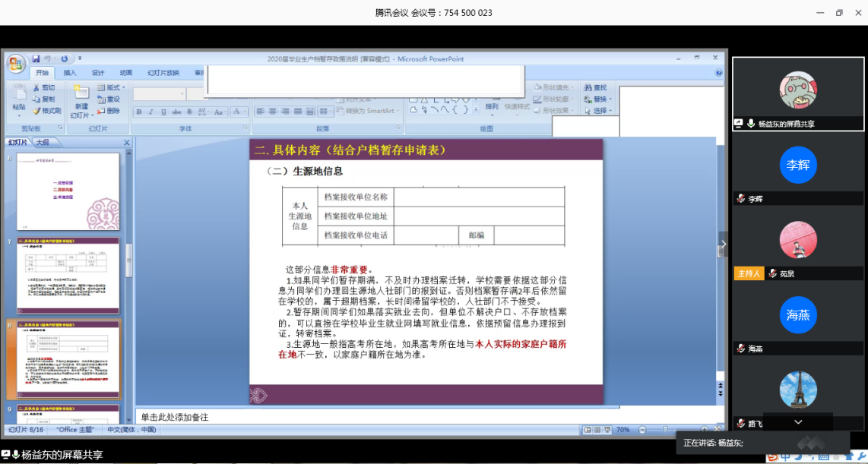Collapse the participant panel with side arrow

pyautogui.click(x=723, y=245)
